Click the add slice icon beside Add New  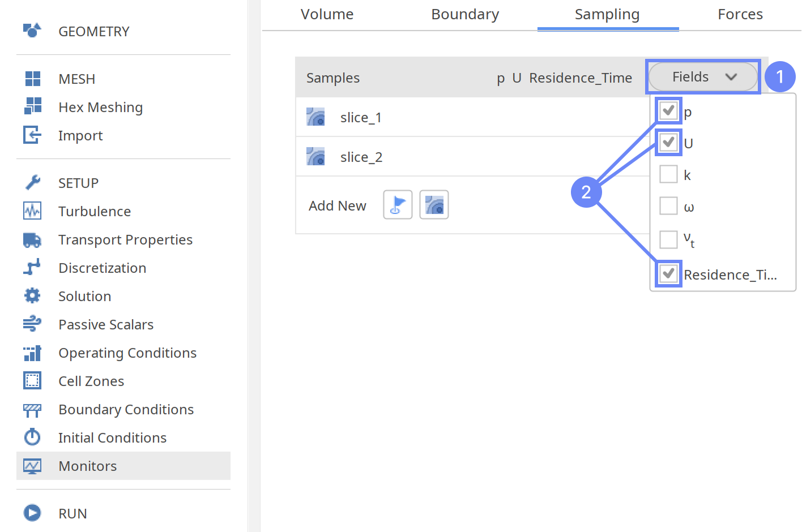(x=434, y=205)
